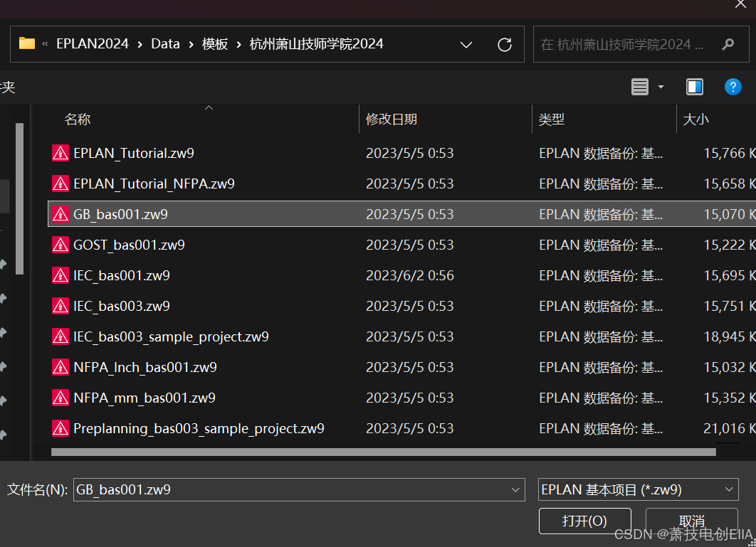This screenshot has width=756, height=547.
Task: Click the 打开(O) button
Action: 585,521
